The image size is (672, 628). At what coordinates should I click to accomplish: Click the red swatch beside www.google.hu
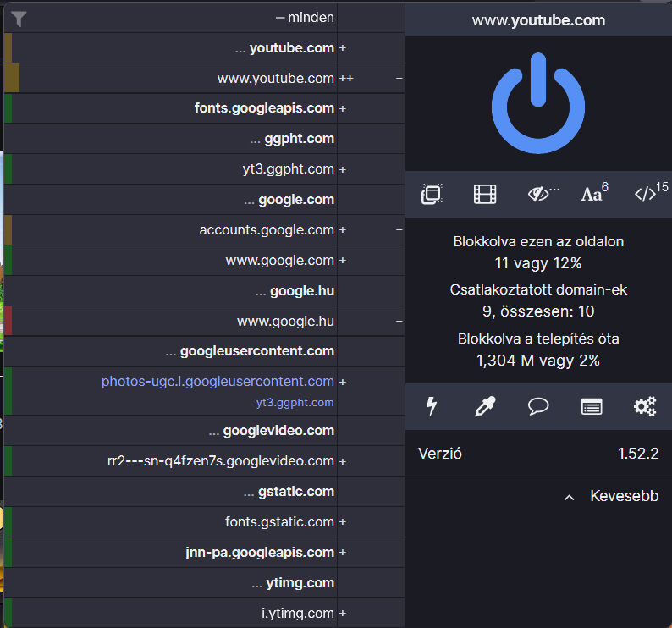(x=8, y=322)
